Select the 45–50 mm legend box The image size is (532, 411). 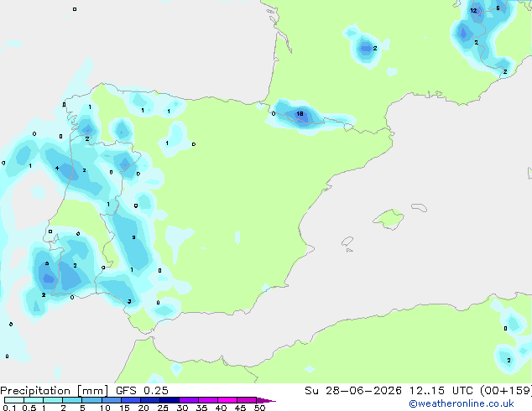[247, 400]
